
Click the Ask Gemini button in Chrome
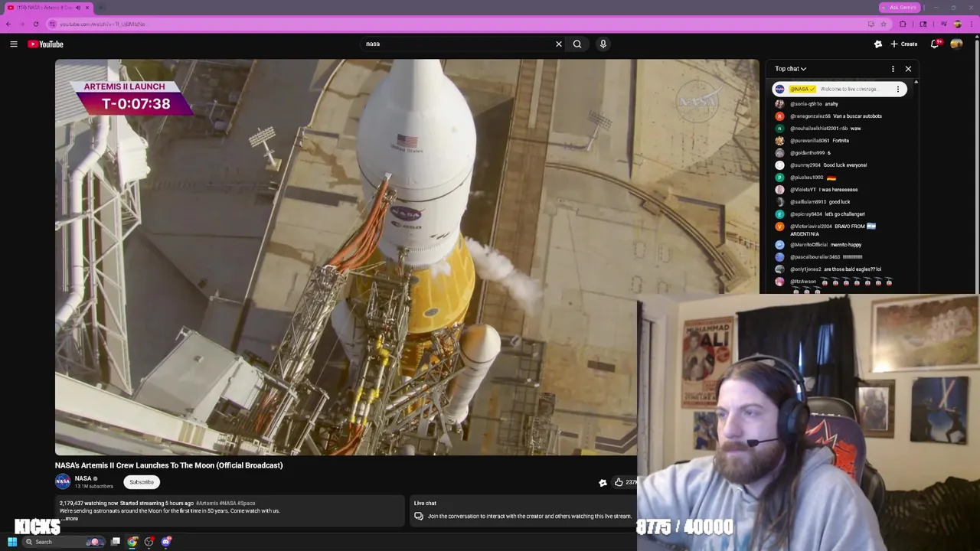(899, 7)
